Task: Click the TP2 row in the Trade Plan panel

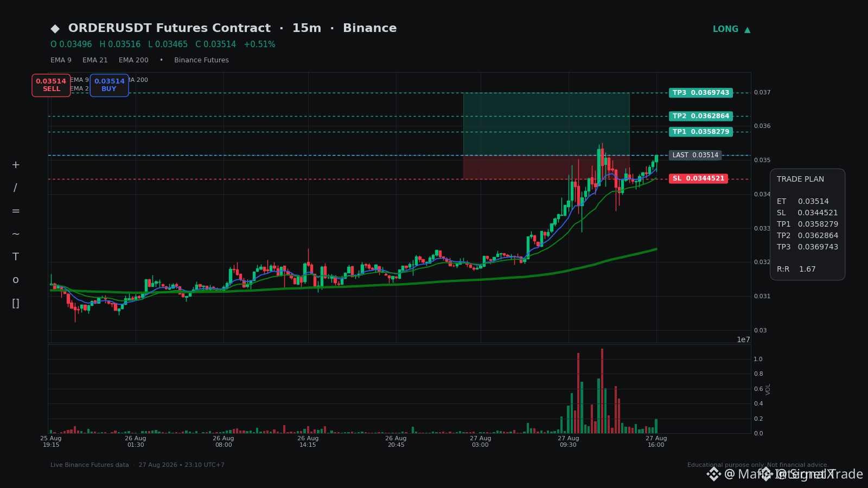Action: [807, 236]
